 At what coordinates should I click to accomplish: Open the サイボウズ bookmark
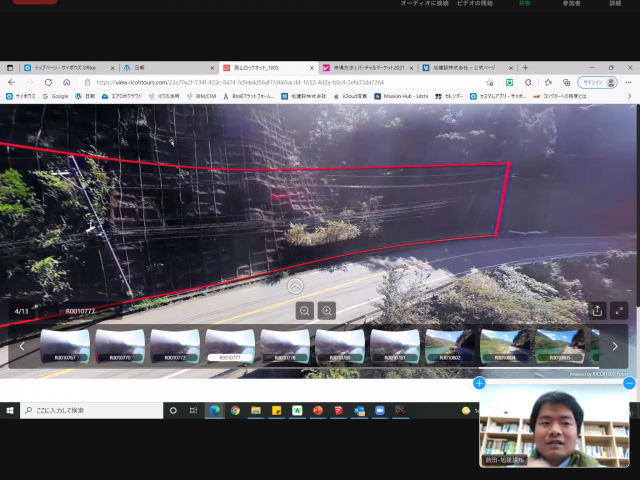(21, 96)
